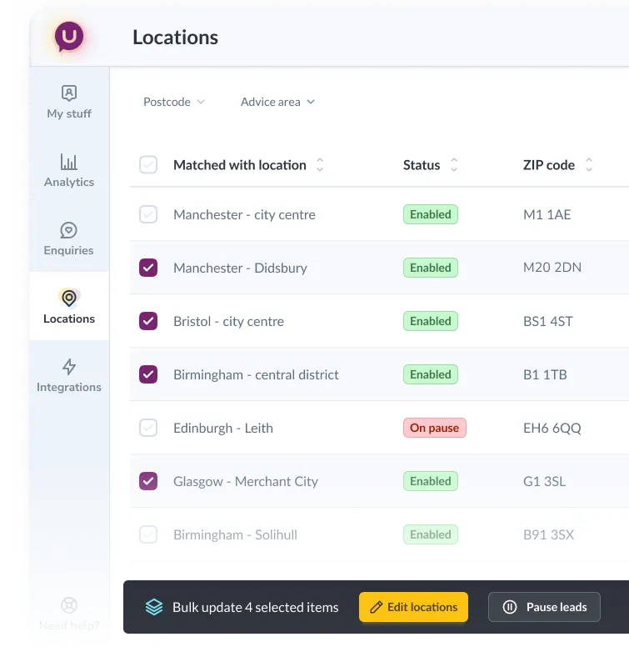Click the purple U logo icon
Screen dimensions: 629x672
pyautogui.click(x=69, y=38)
